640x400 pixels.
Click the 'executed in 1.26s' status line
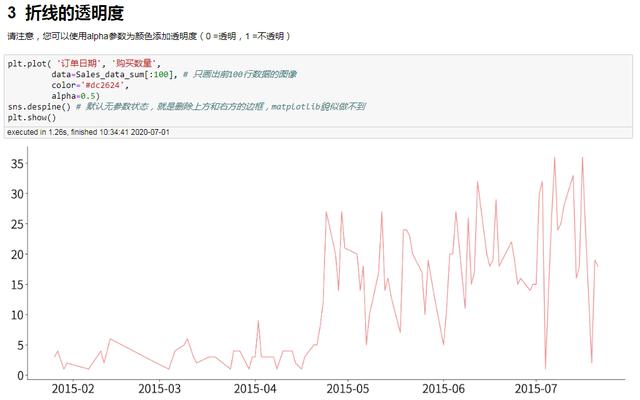click(x=88, y=132)
